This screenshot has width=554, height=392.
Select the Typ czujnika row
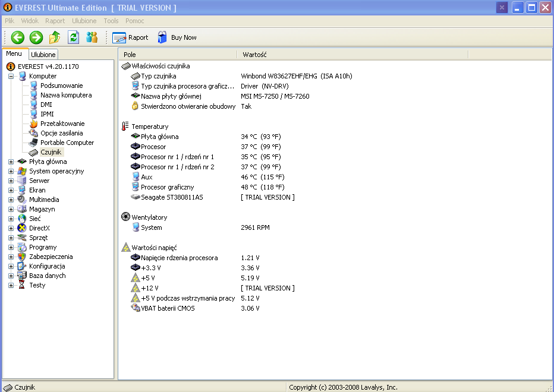[241, 76]
